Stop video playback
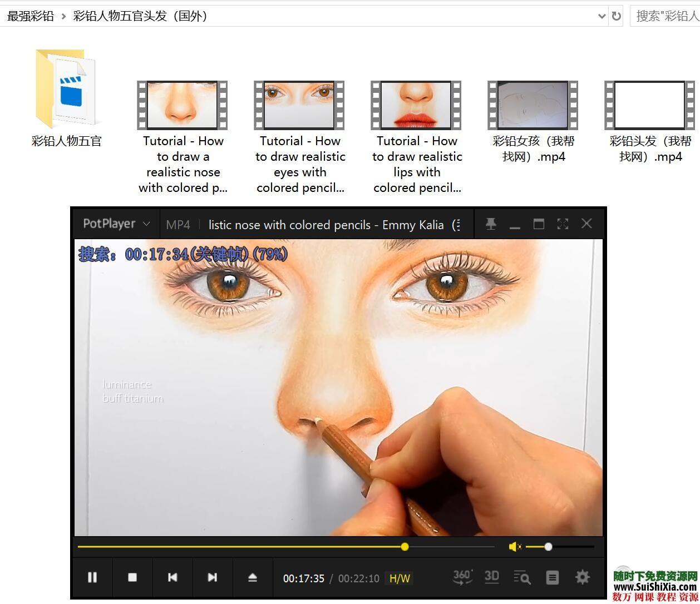This screenshot has height=604, width=700. pyautogui.click(x=132, y=577)
